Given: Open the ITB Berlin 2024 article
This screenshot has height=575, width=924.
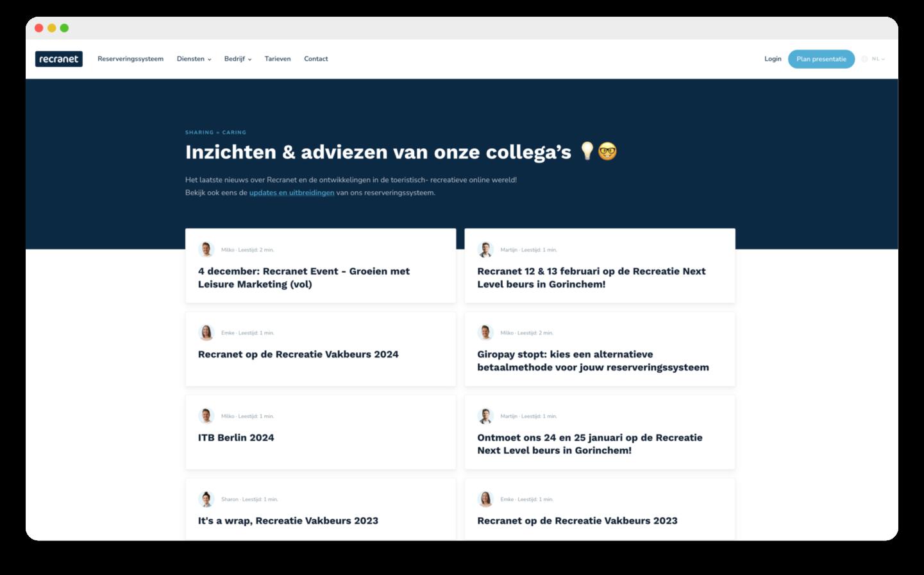Looking at the screenshot, I should (236, 438).
